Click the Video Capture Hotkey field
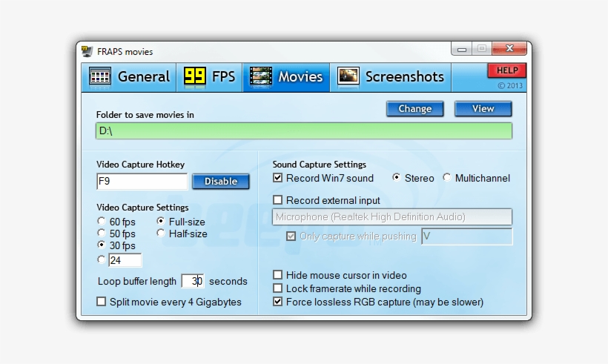The height and width of the screenshot is (364, 608). tap(142, 182)
